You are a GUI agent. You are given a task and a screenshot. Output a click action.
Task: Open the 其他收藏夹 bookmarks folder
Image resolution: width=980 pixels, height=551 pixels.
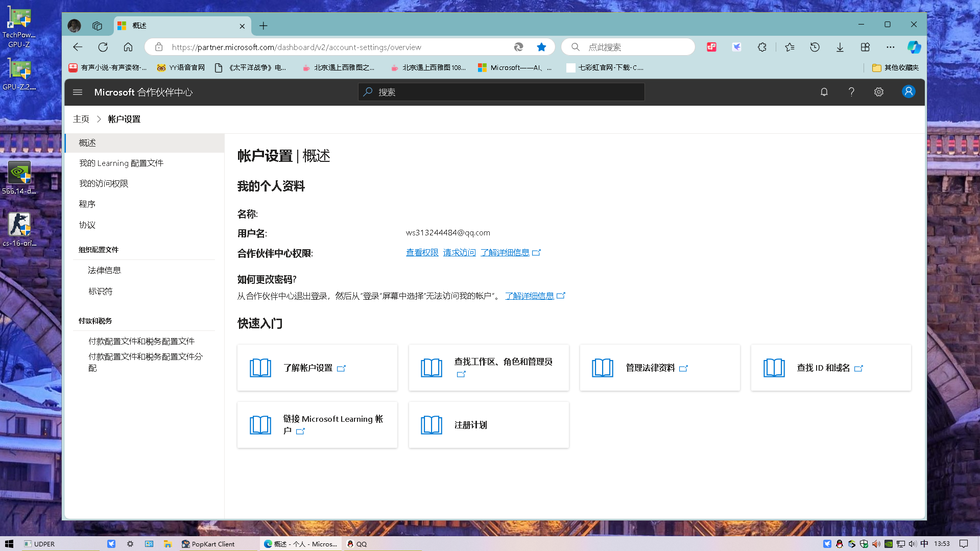(x=895, y=67)
